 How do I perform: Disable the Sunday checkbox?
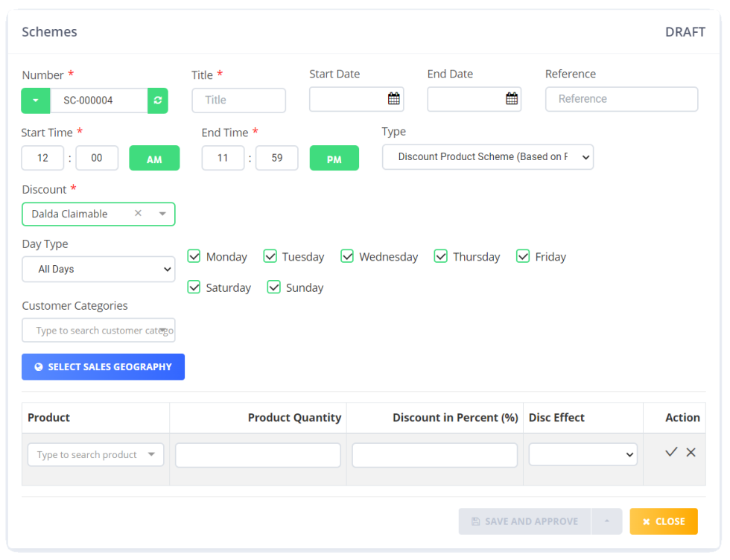(x=273, y=287)
